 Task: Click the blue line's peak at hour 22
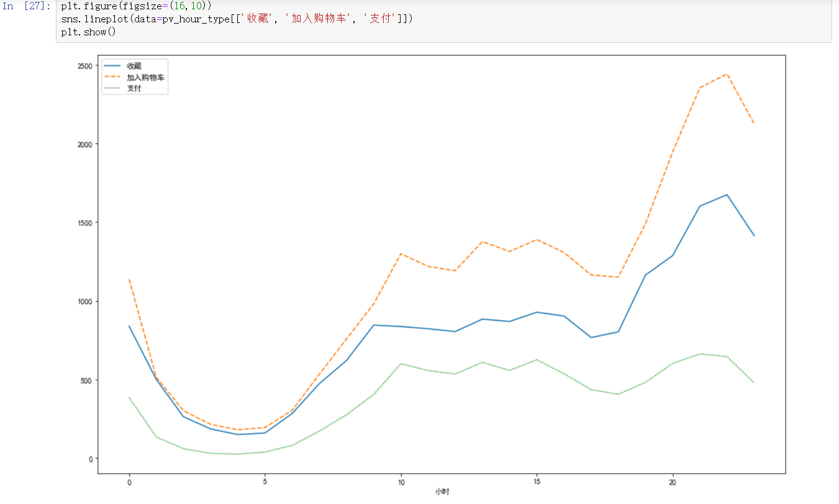(727, 195)
